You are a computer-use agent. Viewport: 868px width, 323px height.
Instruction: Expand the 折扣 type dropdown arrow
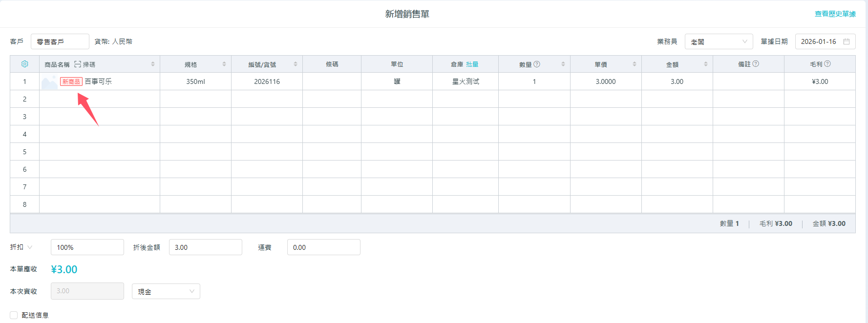point(30,247)
